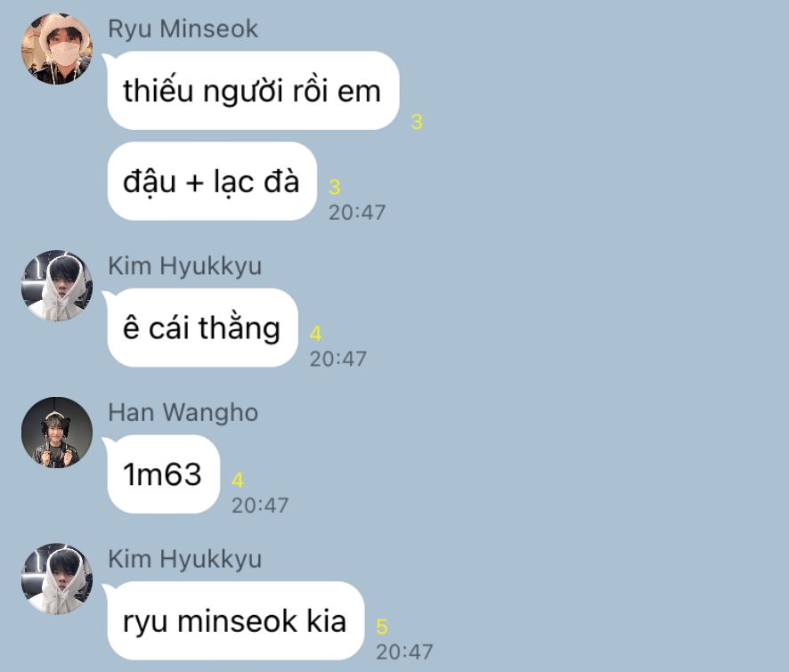This screenshot has width=789, height=672.
Task: Open Han Wangho's profile avatar
Action: tap(57, 433)
